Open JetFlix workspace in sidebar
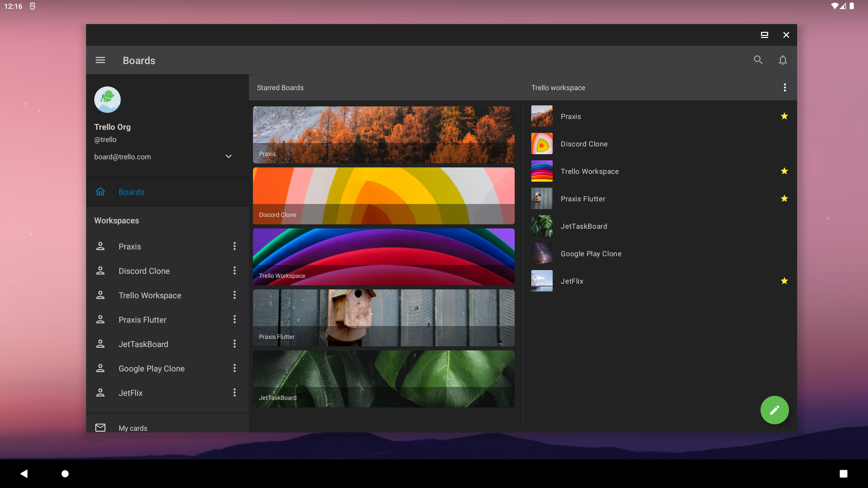Image resolution: width=868 pixels, height=488 pixels. tap(167, 393)
